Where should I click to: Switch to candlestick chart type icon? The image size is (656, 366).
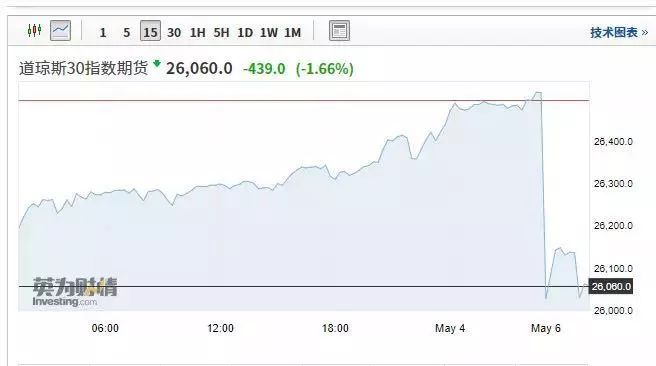(x=34, y=31)
